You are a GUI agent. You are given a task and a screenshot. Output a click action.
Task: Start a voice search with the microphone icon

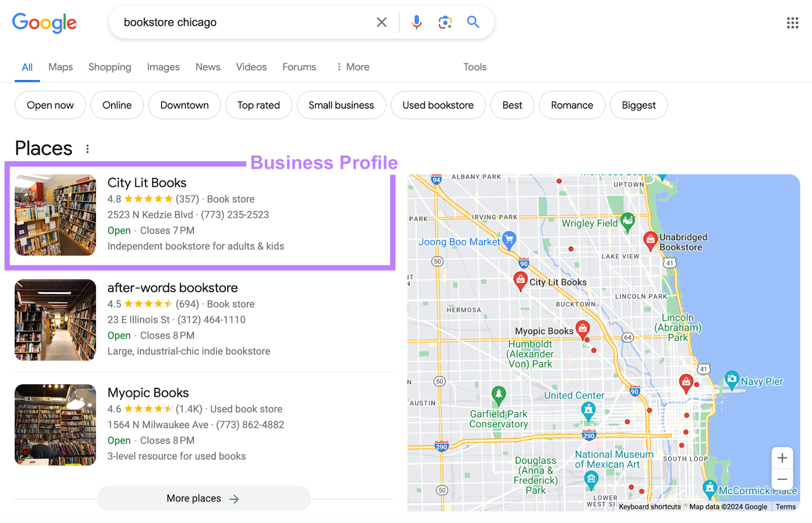(x=417, y=22)
